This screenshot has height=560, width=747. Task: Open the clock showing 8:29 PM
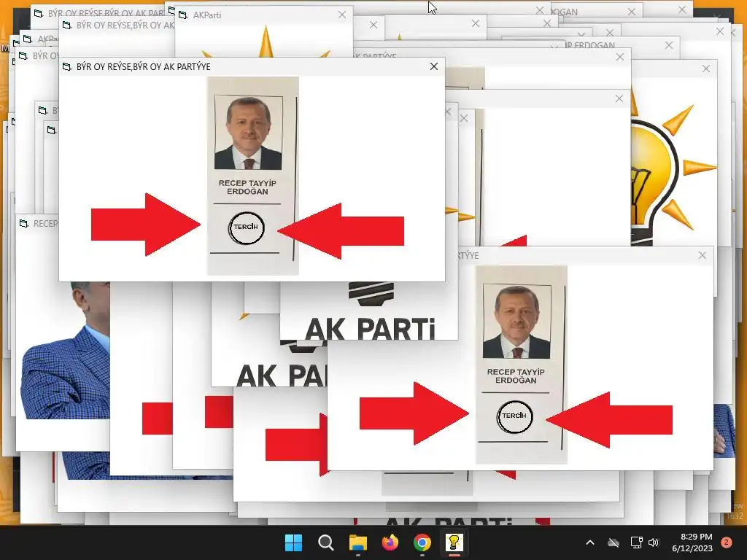pyautogui.click(x=692, y=542)
